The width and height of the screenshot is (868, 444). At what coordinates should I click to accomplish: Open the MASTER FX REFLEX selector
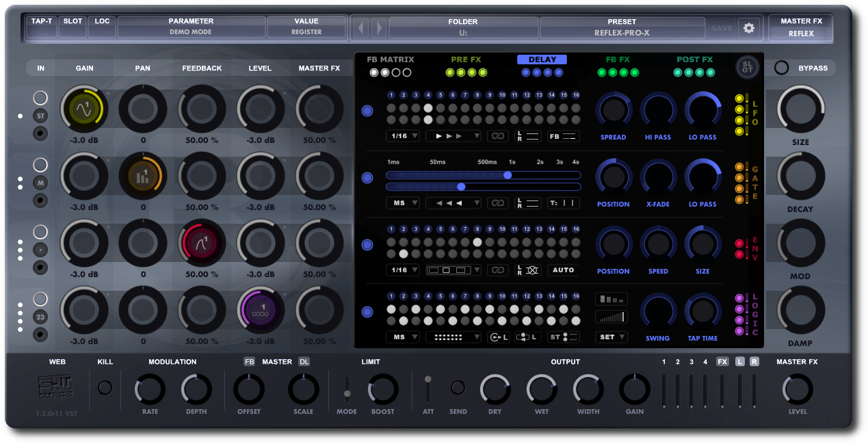coord(801,27)
